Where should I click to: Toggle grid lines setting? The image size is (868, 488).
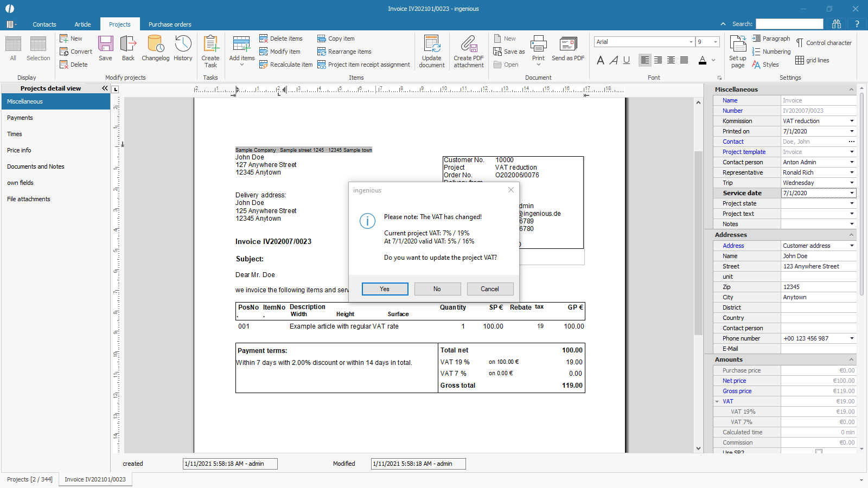pos(812,60)
